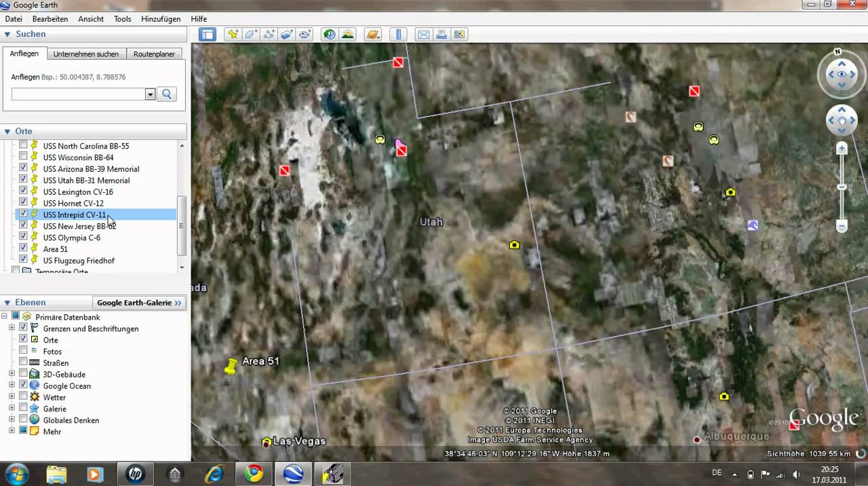Click the hand icon in move control
Viewport: 868px width, 486px height.
(x=842, y=121)
